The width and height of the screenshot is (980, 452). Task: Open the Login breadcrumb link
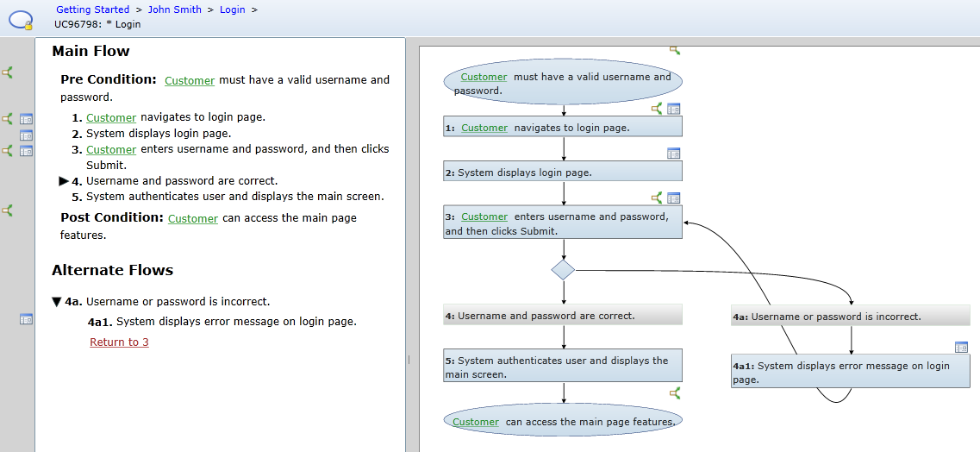232,9
